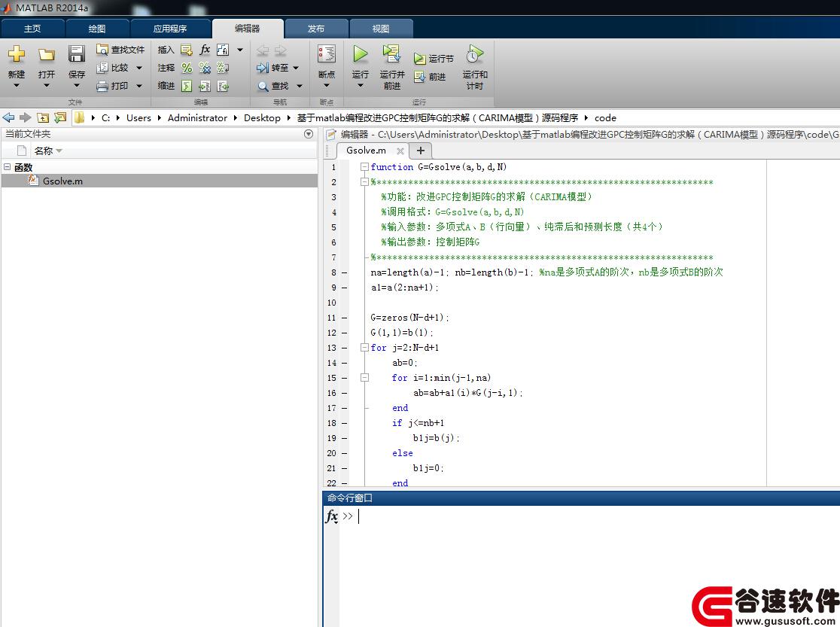
Task: Click 运行节 (Run Section) icon
Action: (x=419, y=59)
